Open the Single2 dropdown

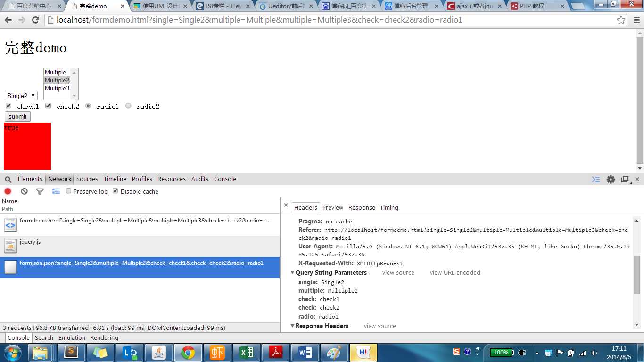click(21, 96)
